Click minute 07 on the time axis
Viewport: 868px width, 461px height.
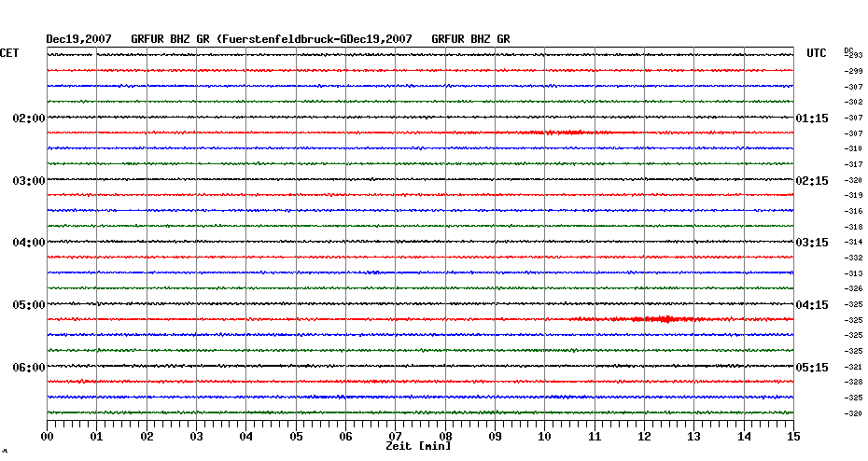click(395, 436)
